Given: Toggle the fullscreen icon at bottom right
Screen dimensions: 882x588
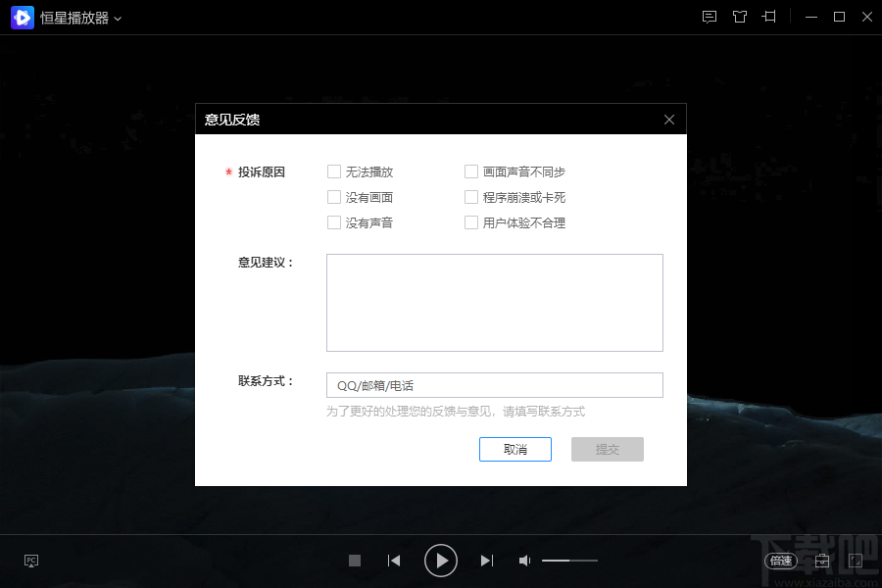Looking at the screenshot, I should (855, 561).
